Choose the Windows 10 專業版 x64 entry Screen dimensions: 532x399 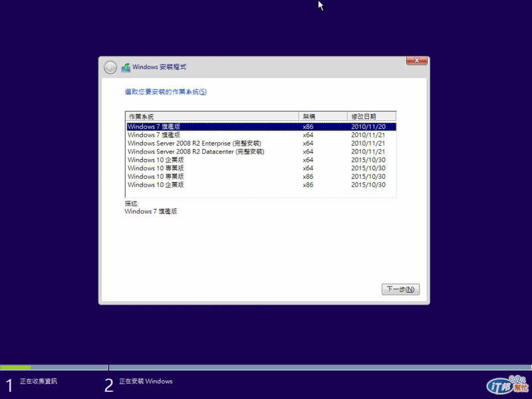tap(261, 168)
